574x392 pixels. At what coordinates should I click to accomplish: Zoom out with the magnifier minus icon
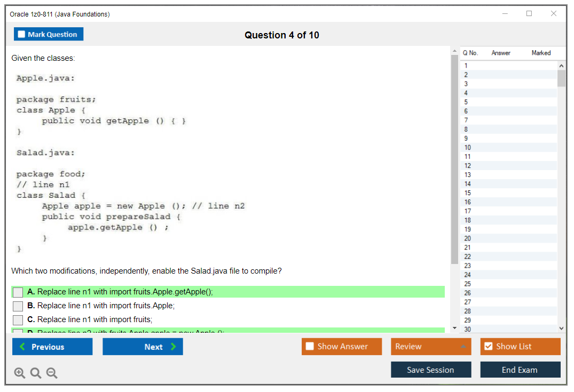[x=51, y=373]
